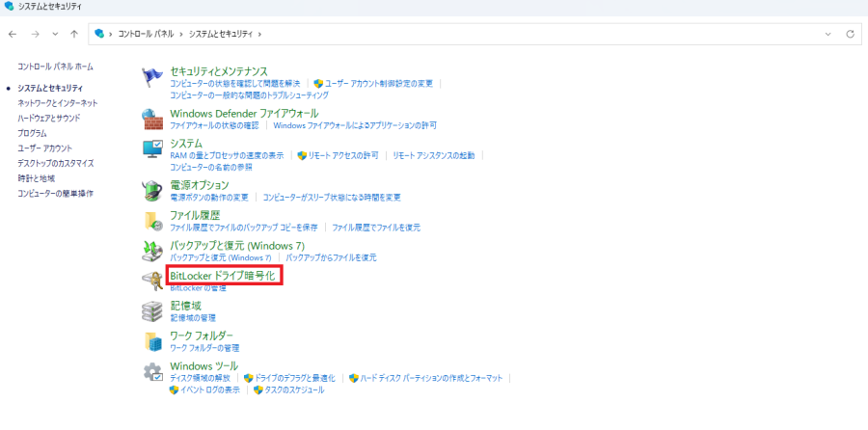Click the Control Panel icon in address bar

tap(99, 34)
